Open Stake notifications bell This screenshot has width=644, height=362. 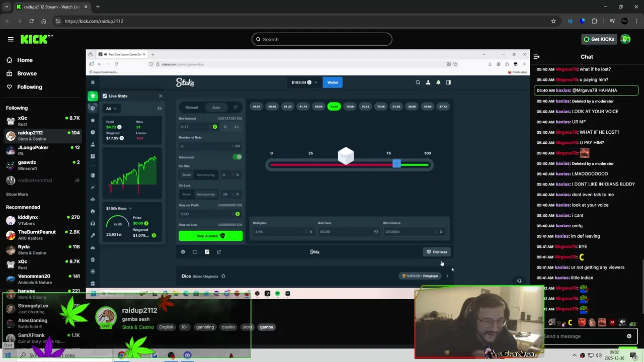coord(438,82)
